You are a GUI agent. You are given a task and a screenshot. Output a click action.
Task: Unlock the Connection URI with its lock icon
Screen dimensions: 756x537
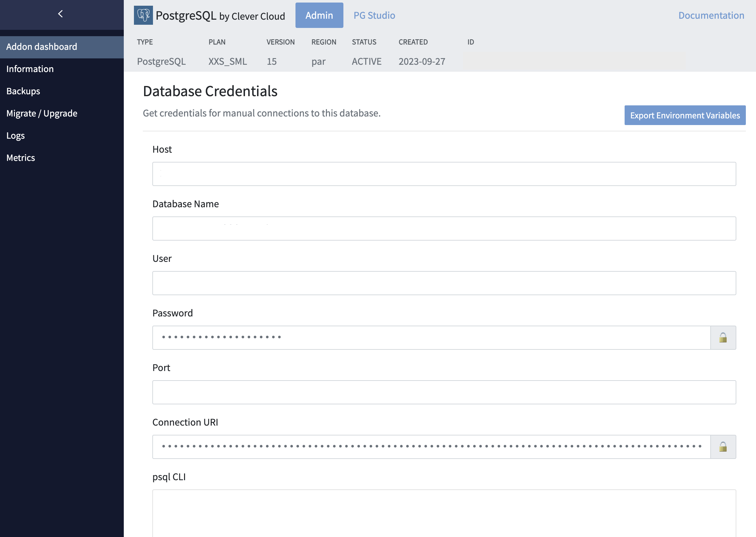click(x=723, y=447)
